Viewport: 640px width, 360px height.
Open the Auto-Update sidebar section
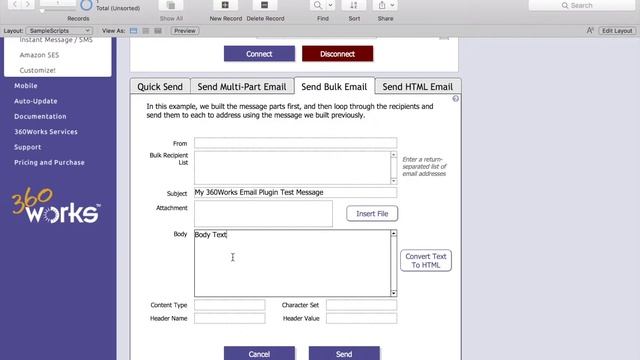coord(36,101)
